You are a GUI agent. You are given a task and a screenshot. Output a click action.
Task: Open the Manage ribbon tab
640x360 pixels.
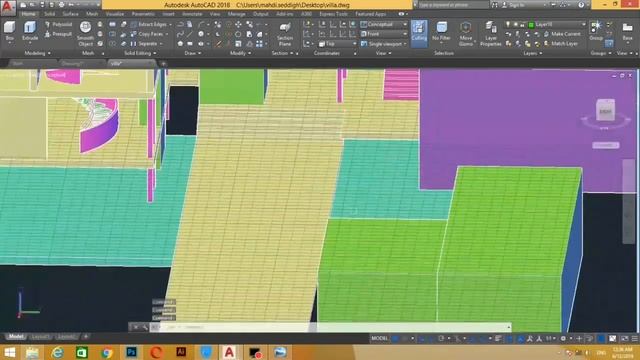coord(236,14)
